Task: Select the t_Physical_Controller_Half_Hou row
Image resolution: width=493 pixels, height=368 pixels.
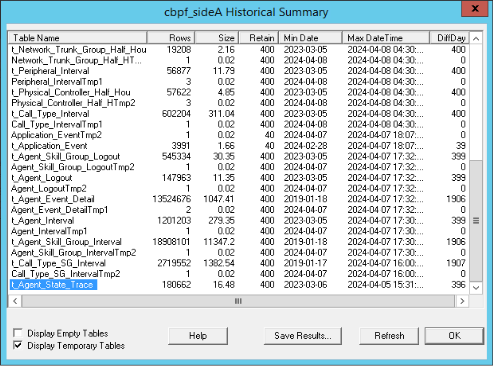Action: coord(239,92)
